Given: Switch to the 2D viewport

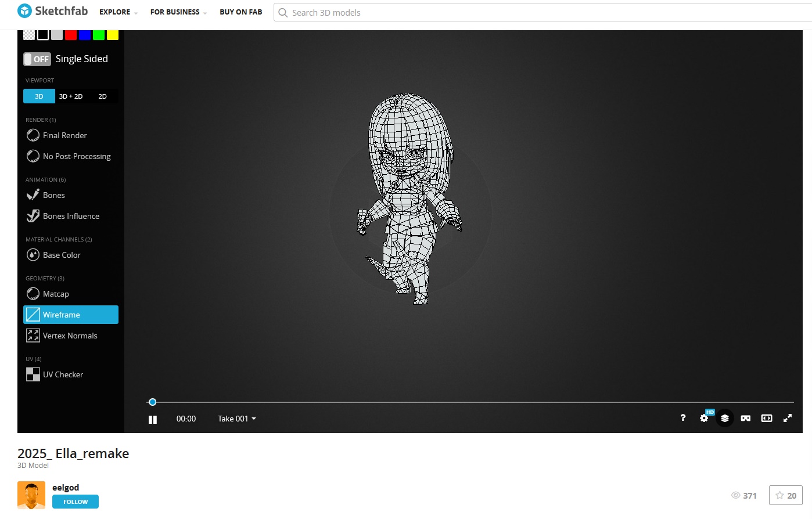Looking at the screenshot, I should pyautogui.click(x=103, y=96).
